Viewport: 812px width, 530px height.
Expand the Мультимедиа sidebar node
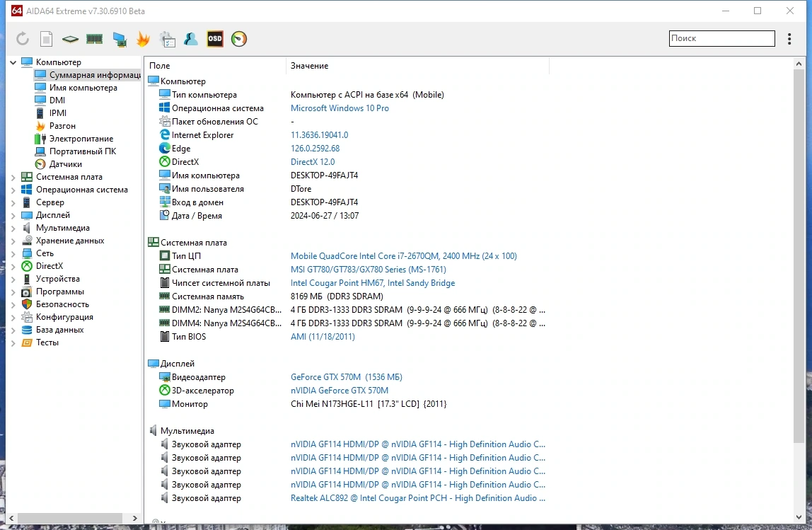(x=13, y=228)
